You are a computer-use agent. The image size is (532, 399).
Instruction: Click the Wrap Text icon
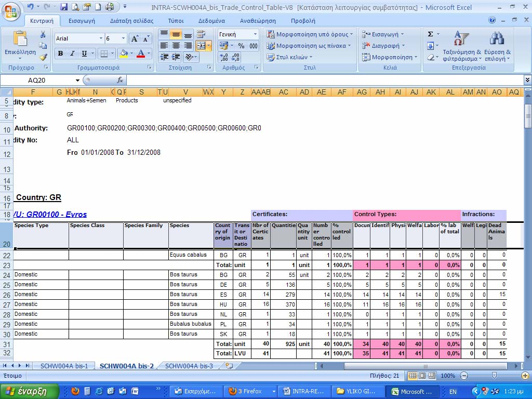(x=201, y=34)
